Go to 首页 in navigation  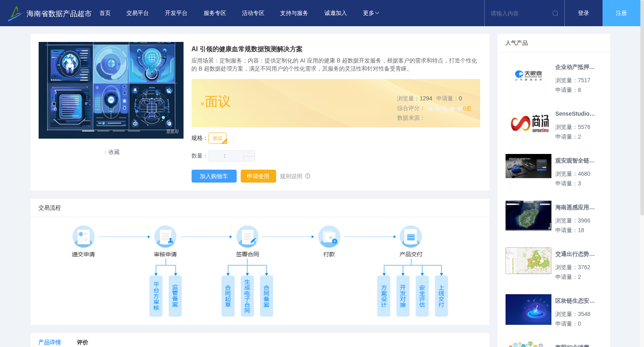tap(105, 13)
